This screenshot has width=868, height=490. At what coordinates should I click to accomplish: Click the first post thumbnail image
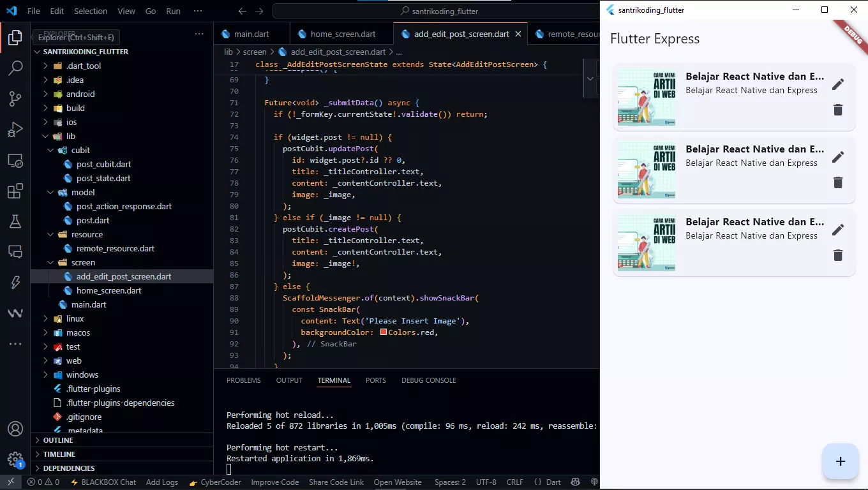[647, 98]
